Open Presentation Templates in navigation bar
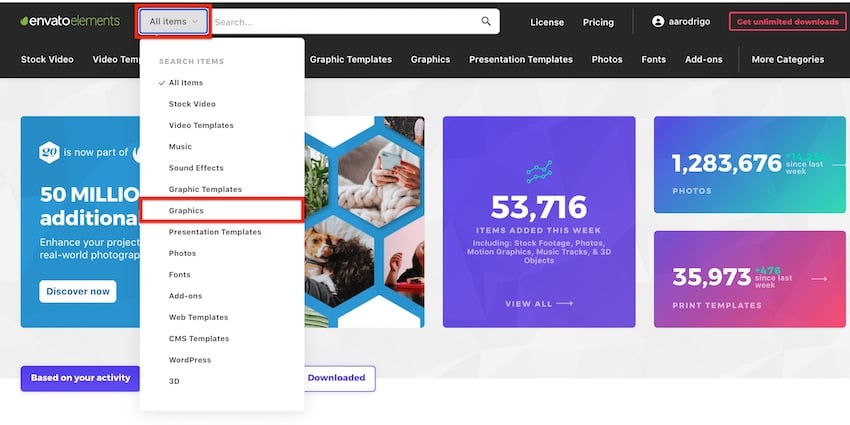The height and width of the screenshot is (425, 850). [x=520, y=60]
